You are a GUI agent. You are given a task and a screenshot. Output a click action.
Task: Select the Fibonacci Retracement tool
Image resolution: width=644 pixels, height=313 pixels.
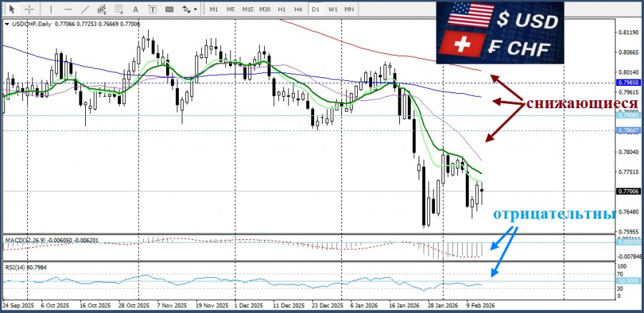point(119,9)
